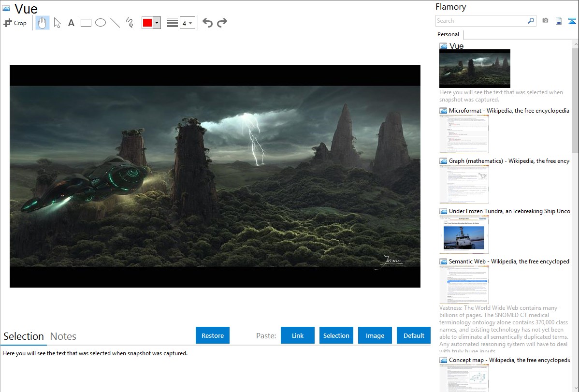Viewport: 579px width, 392px height.
Task: Pick the text annotation tool
Action: pos(71,23)
